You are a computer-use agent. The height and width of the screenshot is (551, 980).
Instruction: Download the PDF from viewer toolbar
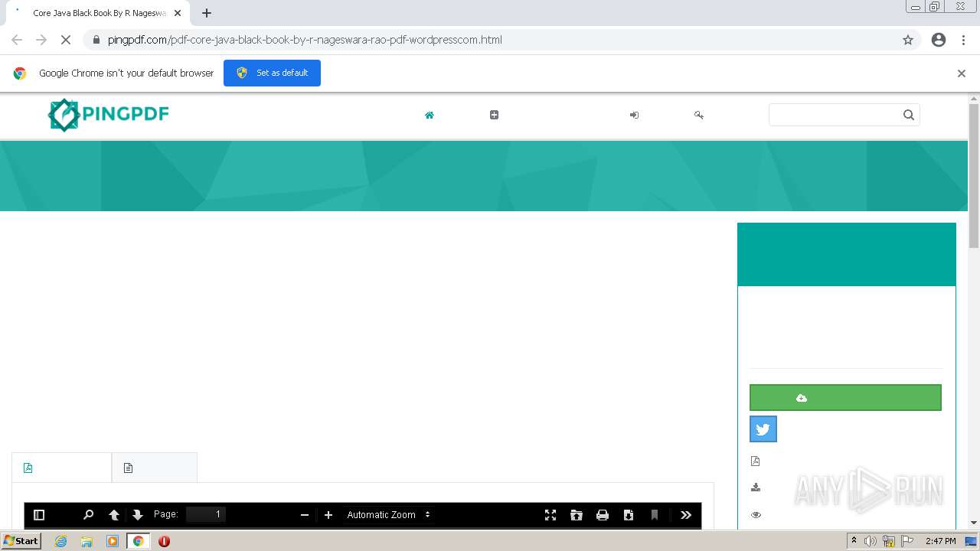[x=629, y=515]
